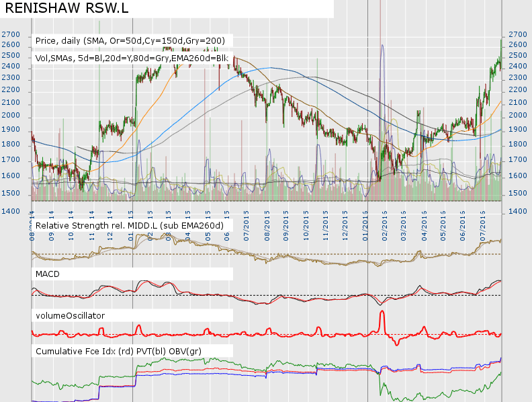Screen dimensions: 532x402
Task: Click the RENISHAW RSW.L chart title
Action: (x=67, y=8)
